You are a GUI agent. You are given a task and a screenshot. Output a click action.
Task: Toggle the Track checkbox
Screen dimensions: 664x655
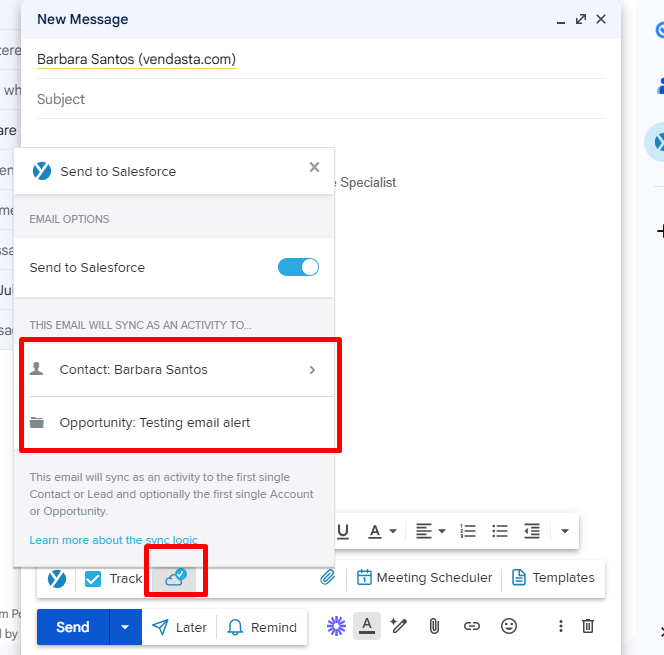(x=93, y=579)
